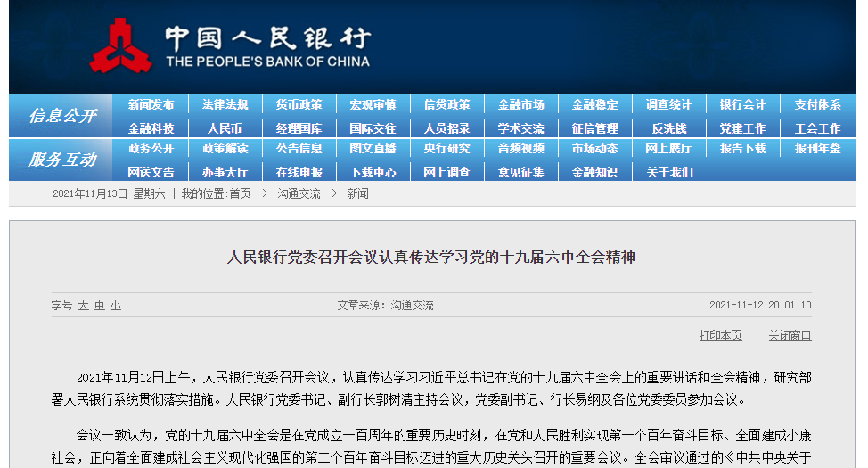Click the 信息公开 category header

pyautogui.click(x=62, y=116)
